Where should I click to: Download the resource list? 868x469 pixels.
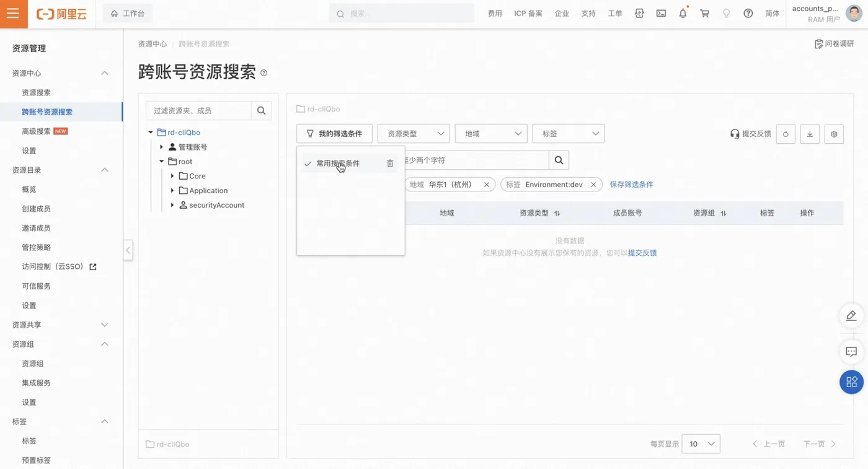810,134
